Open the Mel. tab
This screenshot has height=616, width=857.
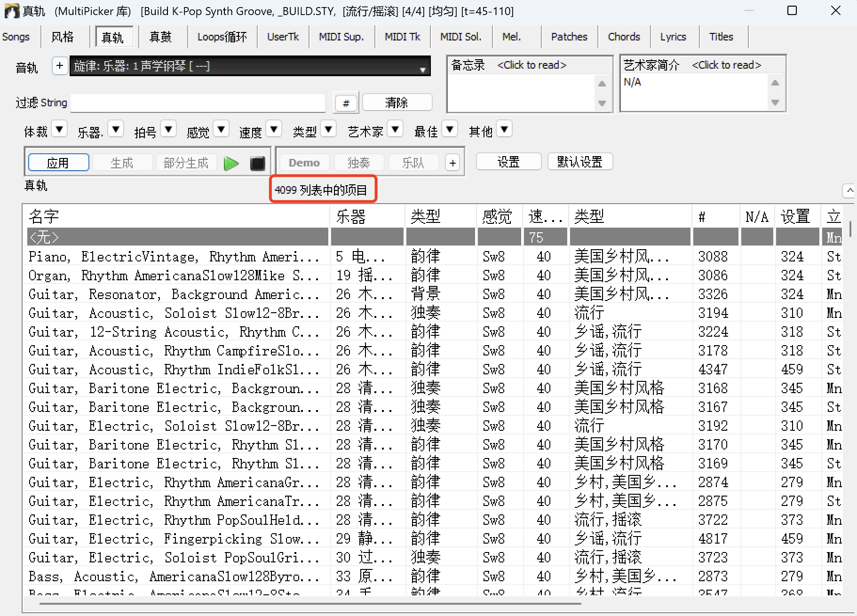[x=512, y=37]
